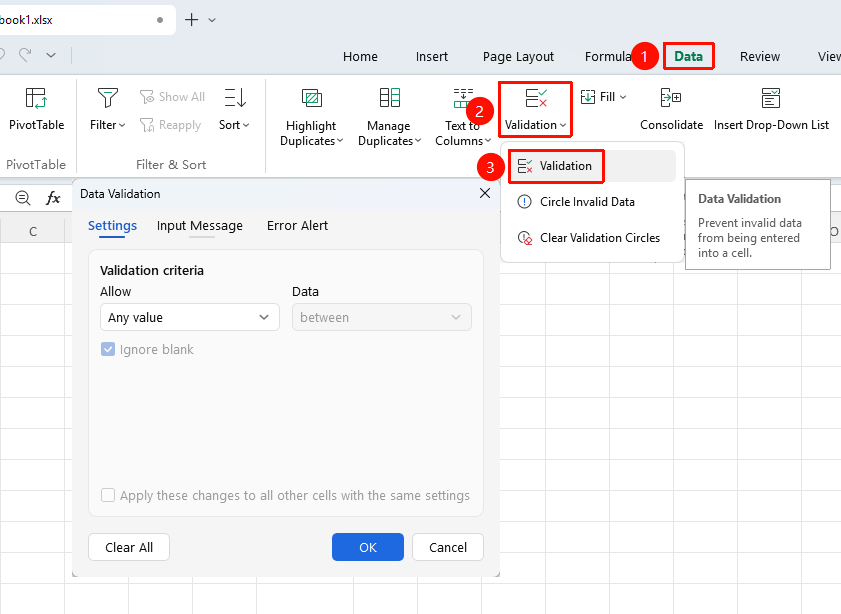The width and height of the screenshot is (841, 614).
Task: Click Insert Drop-Down List icon
Action: (x=771, y=98)
